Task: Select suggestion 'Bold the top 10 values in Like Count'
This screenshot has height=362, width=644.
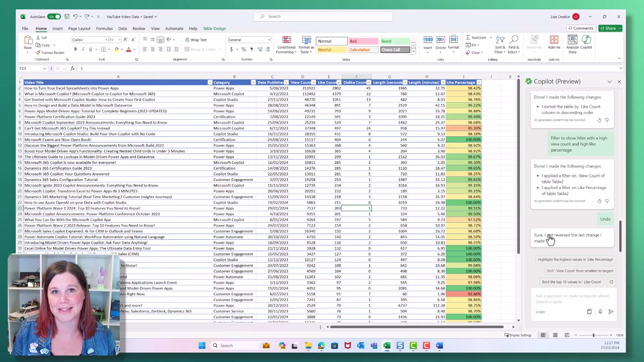Action: tap(572, 282)
